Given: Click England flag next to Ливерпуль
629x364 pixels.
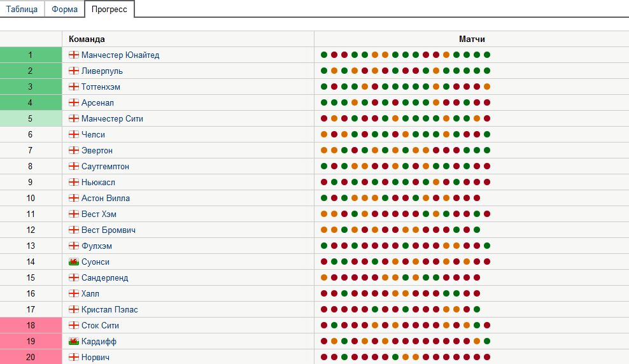Looking at the screenshot, I should (x=74, y=71).
